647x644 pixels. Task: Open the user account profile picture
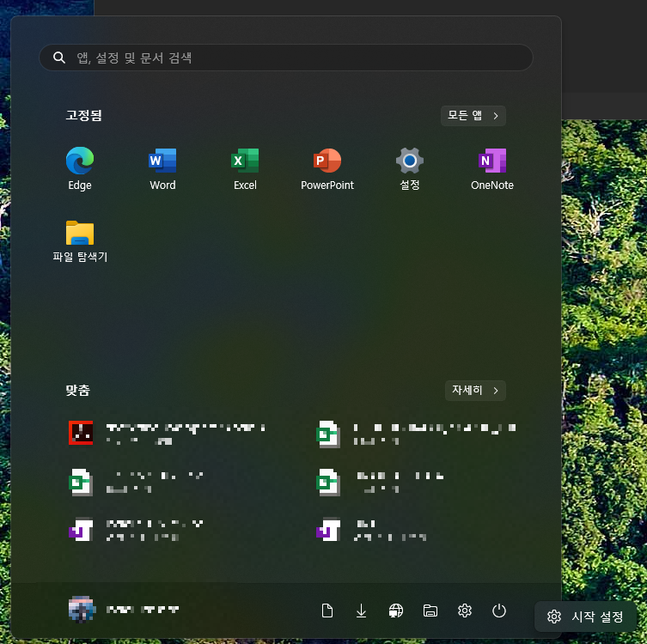pos(82,609)
